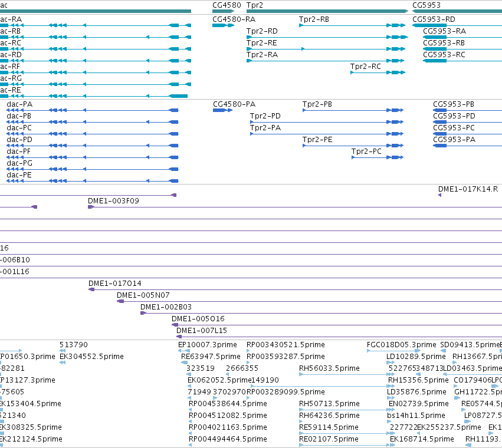The width and height of the screenshot is (502, 448).
Task: Click the Tpr2-PE protein label
Action: click(x=317, y=140)
